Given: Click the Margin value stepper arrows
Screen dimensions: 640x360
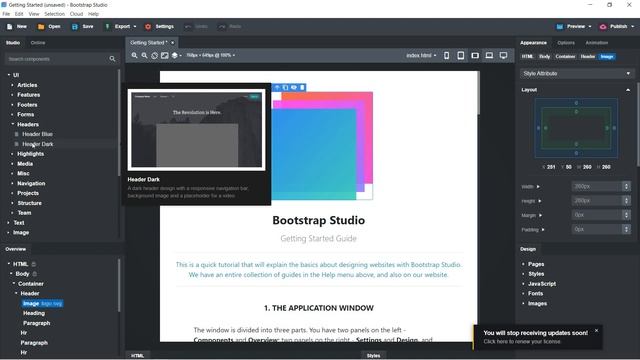Looking at the screenshot, I should pyautogui.click(x=626, y=215).
